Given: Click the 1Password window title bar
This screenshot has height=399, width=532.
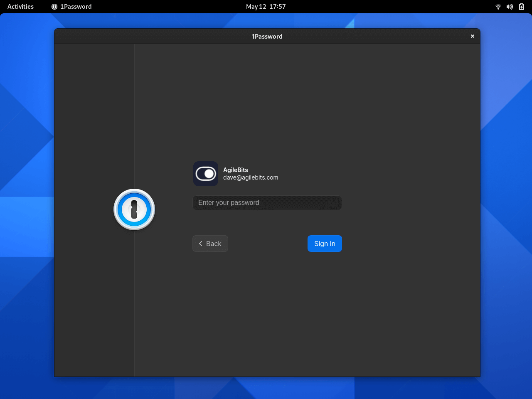Looking at the screenshot, I should tap(267, 36).
